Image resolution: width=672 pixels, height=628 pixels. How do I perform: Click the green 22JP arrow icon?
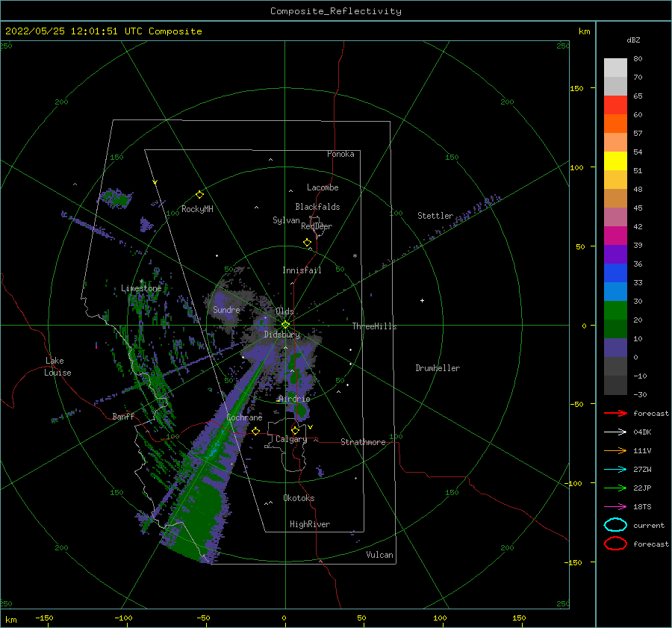pyautogui.click(x=615, y=488)
